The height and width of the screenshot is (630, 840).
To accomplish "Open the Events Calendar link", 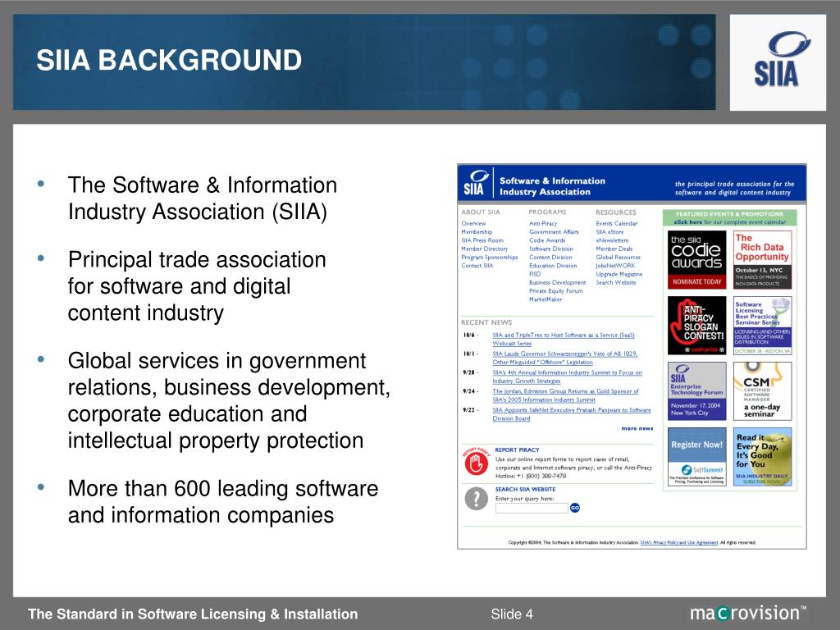I will click(617, 223).
